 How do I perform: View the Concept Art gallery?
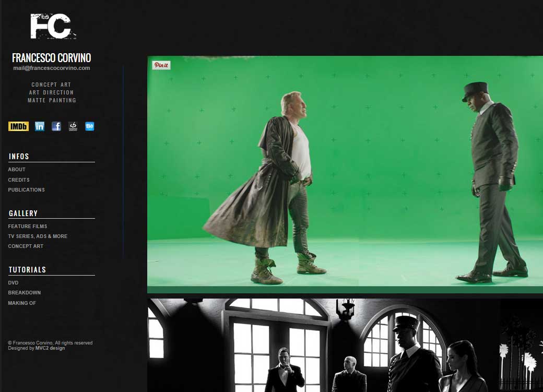point(26,246)
